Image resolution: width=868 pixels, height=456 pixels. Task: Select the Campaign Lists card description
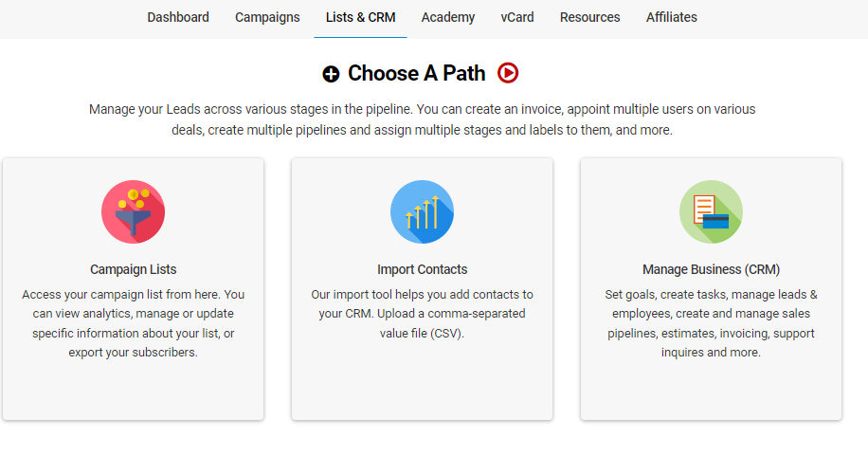point(134,323)
